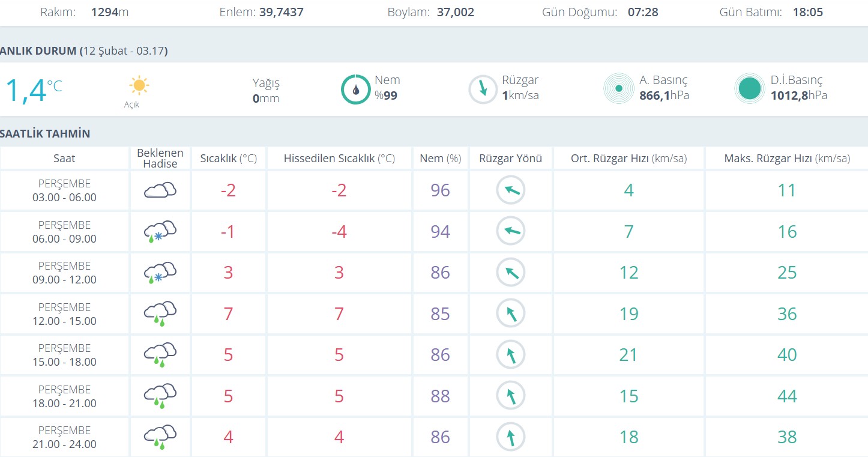Click the current Rüzgar wind direction icon
The width and height of the screenshot is (868, 457).
pyautogui.click(x=483, y=89)
